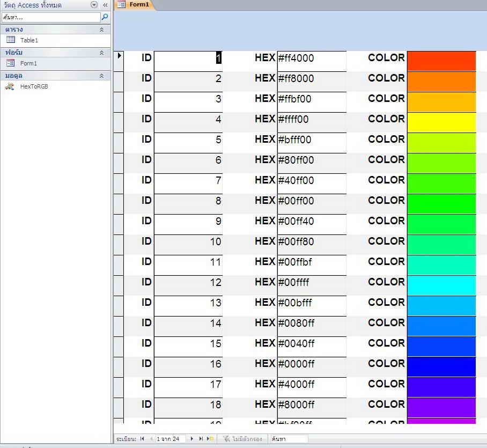The width and height of the screenshot is (487, 448).
Task: Create a new blank record
Action: (210, 439)
